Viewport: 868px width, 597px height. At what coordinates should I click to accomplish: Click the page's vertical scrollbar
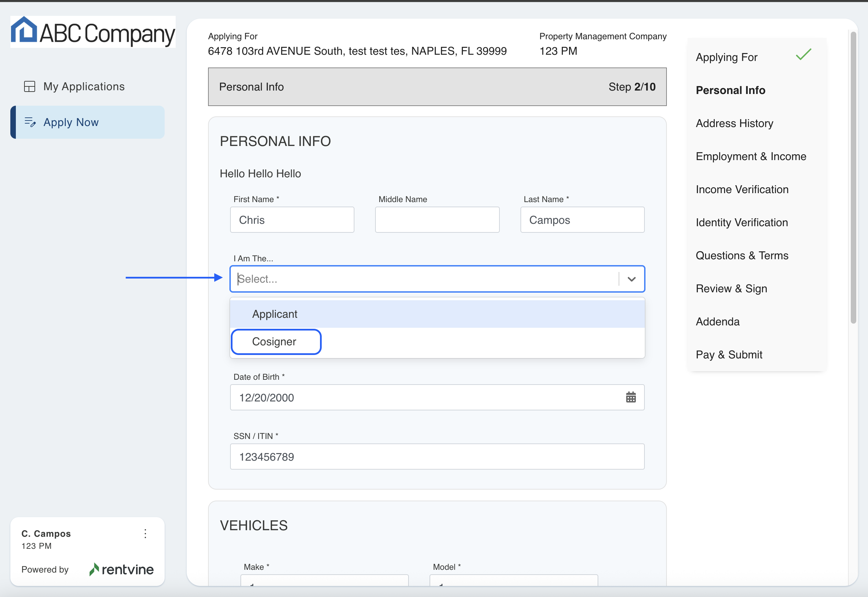(853, 178)
